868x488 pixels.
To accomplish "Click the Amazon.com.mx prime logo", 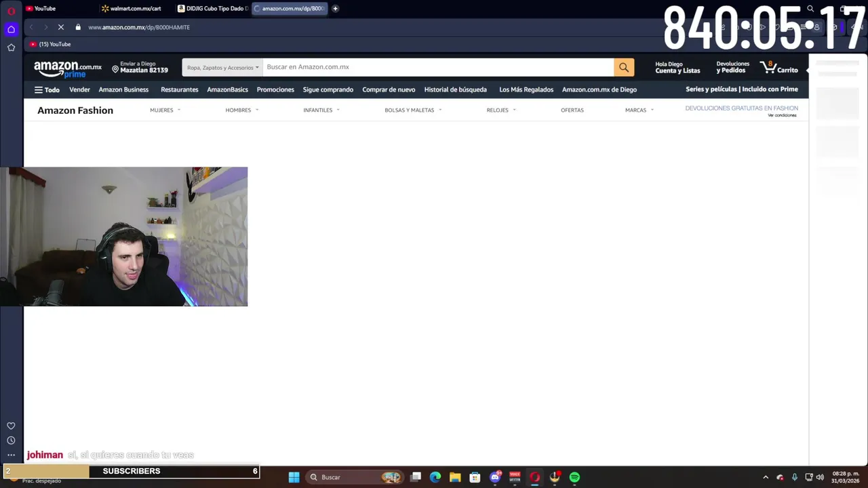I will pyautogui.click(x=68, y=68).
